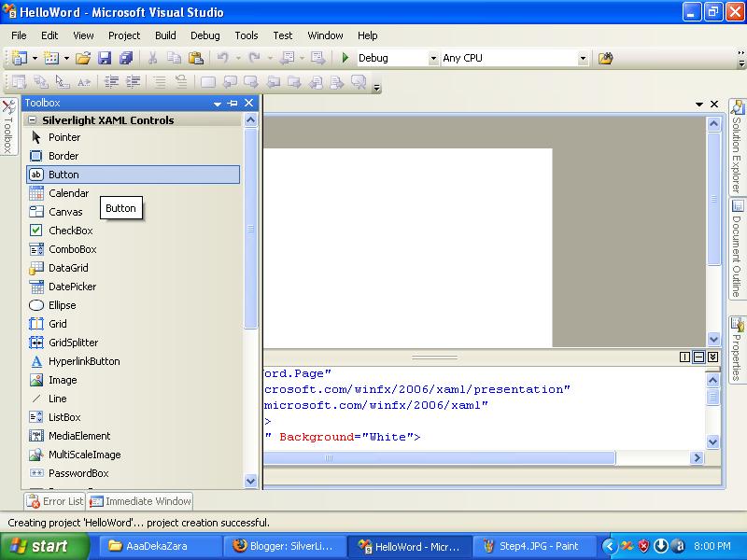Start debugging with the green play arrow

click(x=345, y=58)
